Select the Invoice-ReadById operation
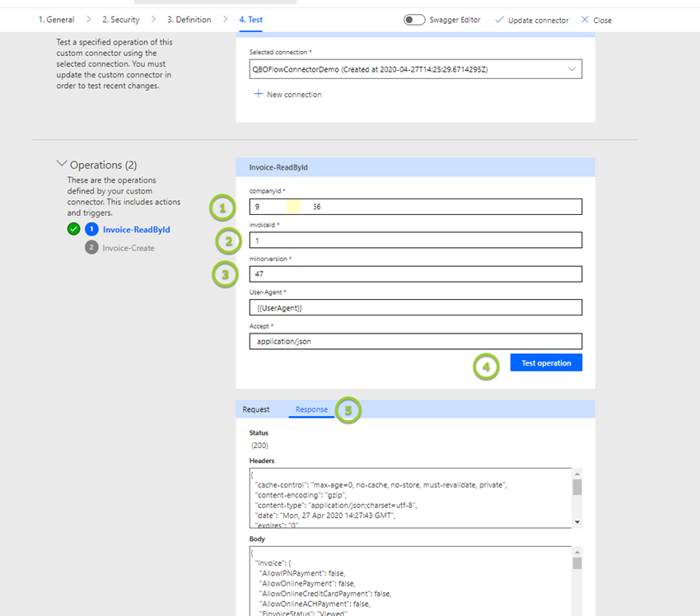The width and height of the screenshot is (700, 616). click(x=136, y=230)
